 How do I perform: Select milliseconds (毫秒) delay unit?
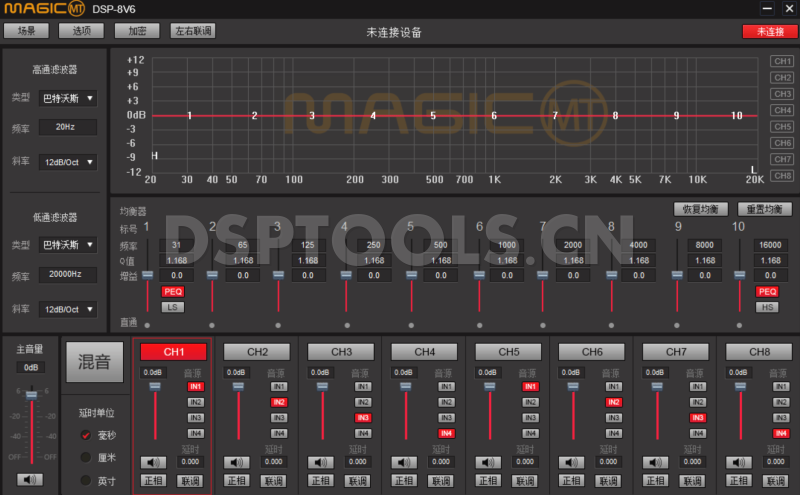click(x=86, y=435)
